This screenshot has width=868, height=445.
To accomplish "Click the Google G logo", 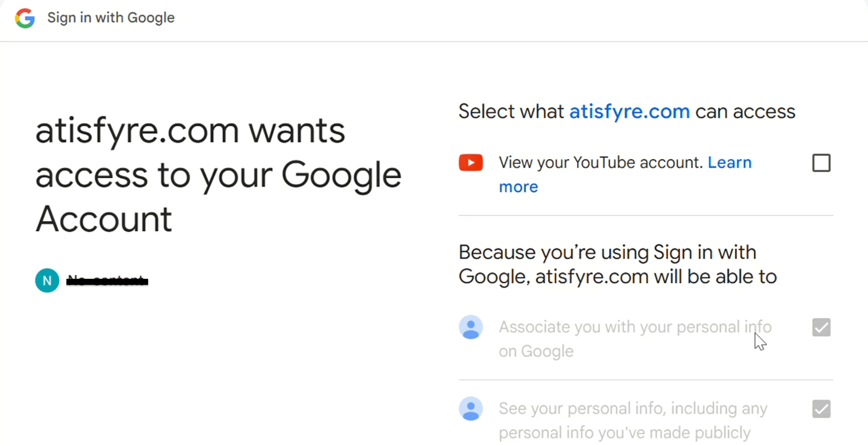I will (x=25, y=18).
